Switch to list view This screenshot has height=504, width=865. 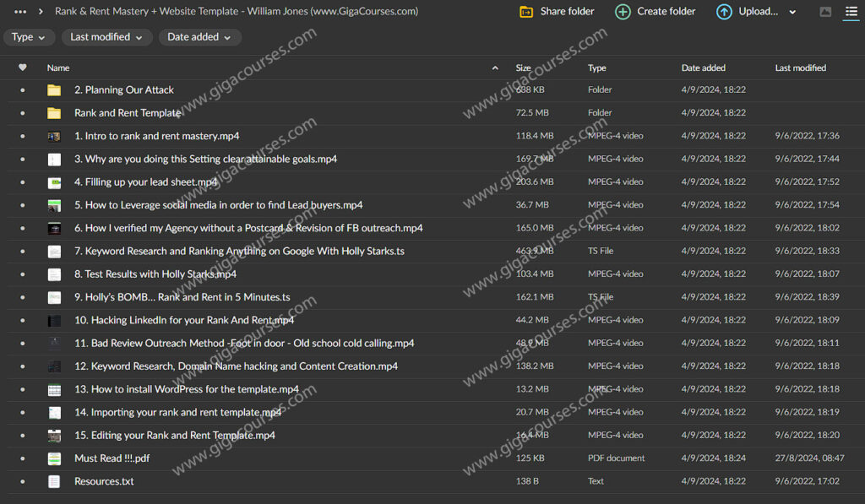point(851,12)
